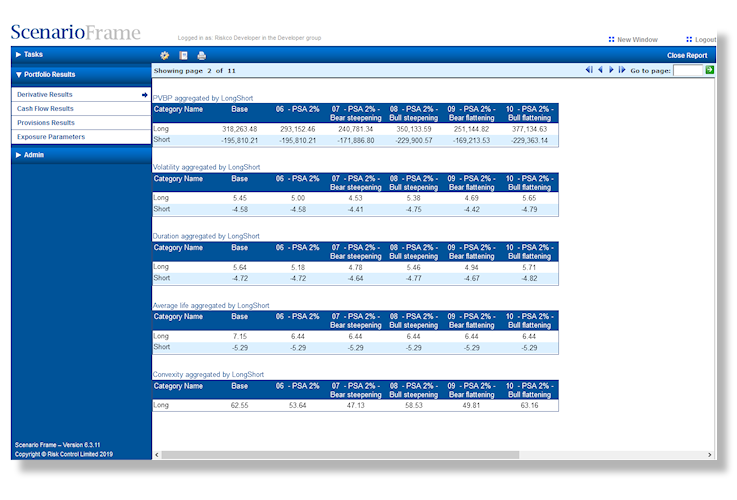Select the Convexity value 63.16

[529, 405]
